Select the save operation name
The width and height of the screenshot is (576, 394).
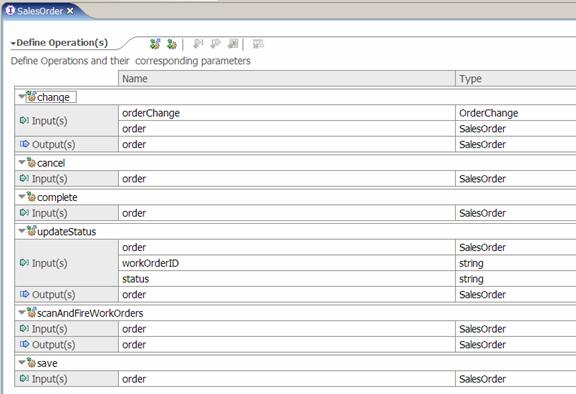tap(47, 363)
